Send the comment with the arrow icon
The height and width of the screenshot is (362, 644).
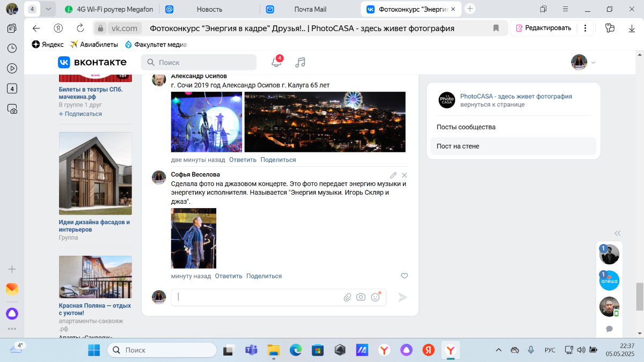coord(403,297)
